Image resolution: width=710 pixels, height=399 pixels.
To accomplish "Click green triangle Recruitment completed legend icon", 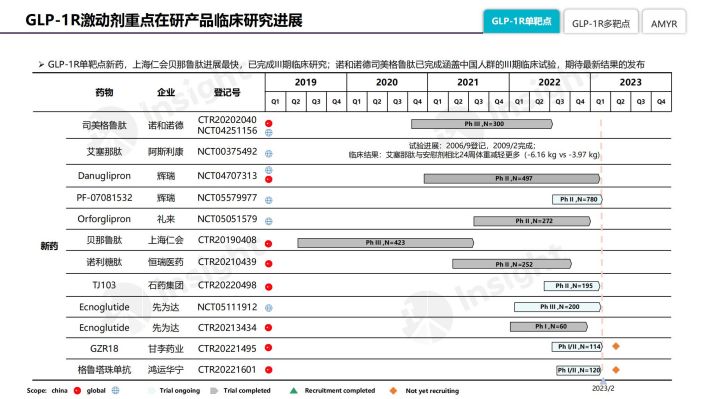I will tap(293, 390).
